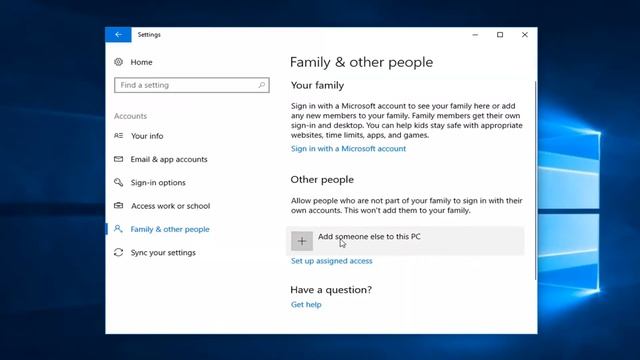Click the Sign-in options key icon
Image resolution: width=640 pixels, height=360 pixels.
[x=118, y=182]
